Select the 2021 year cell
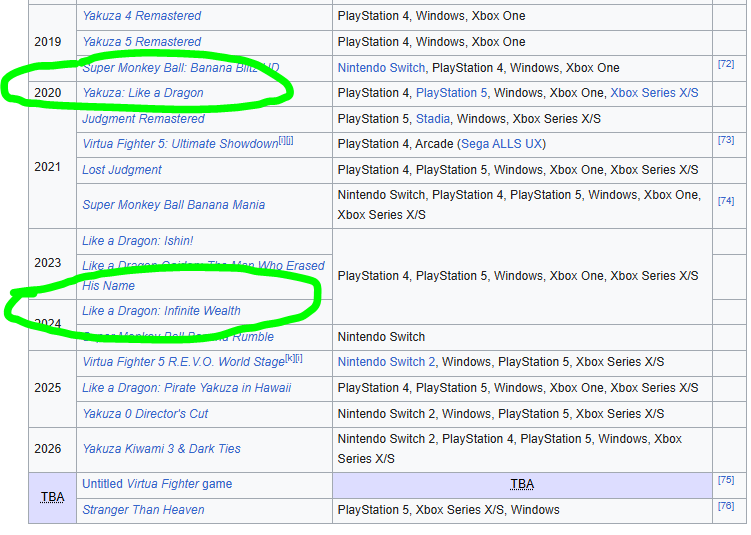Image resolution: width=751 pixels, height=535 pixels. click(x=52, y=167)
